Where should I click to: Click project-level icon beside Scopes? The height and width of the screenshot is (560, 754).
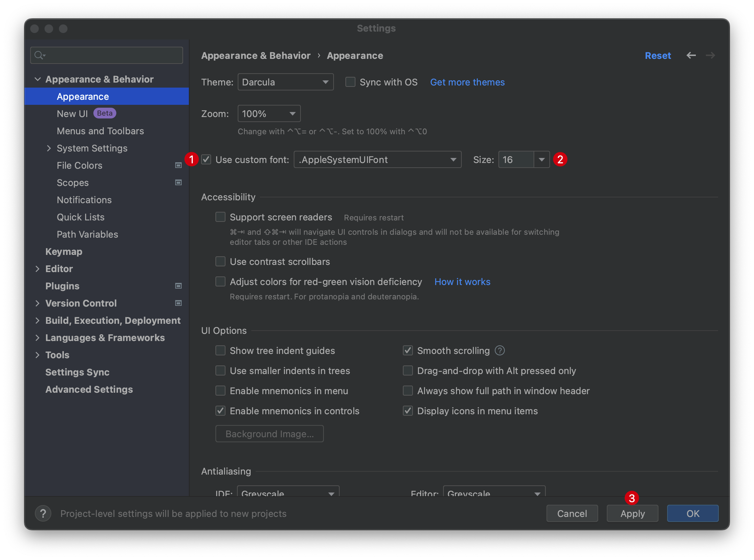[178, 182]
